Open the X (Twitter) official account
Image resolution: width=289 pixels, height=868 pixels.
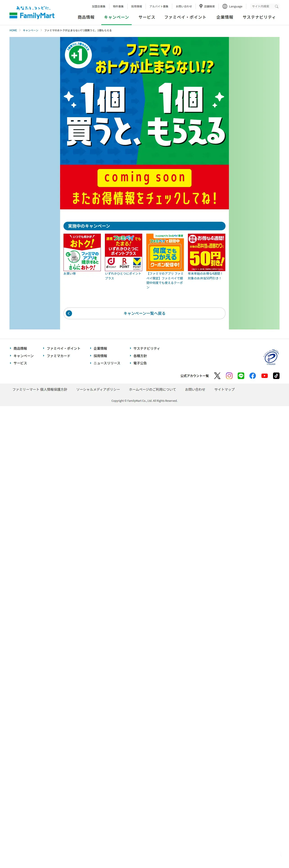pos(217,376)
